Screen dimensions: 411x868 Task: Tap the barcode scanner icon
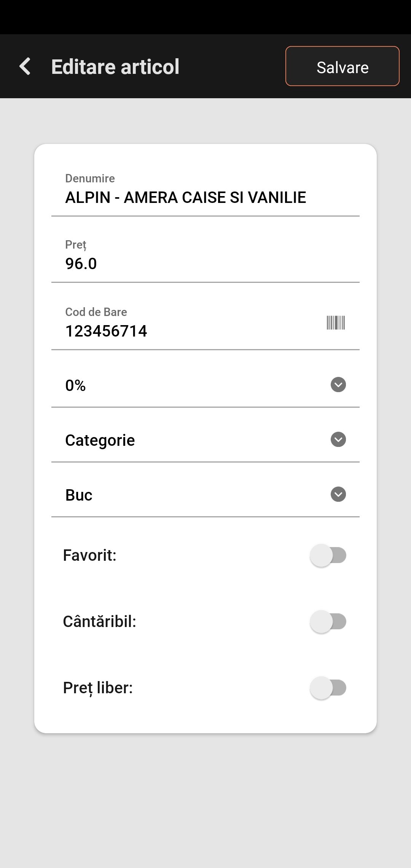click(x=336, y=323)
